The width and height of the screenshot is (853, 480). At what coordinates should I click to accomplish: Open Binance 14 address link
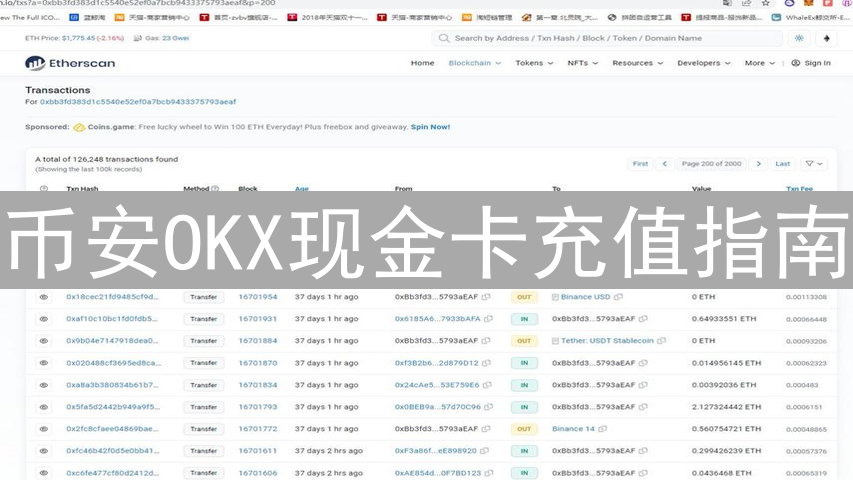pos(573,429)
